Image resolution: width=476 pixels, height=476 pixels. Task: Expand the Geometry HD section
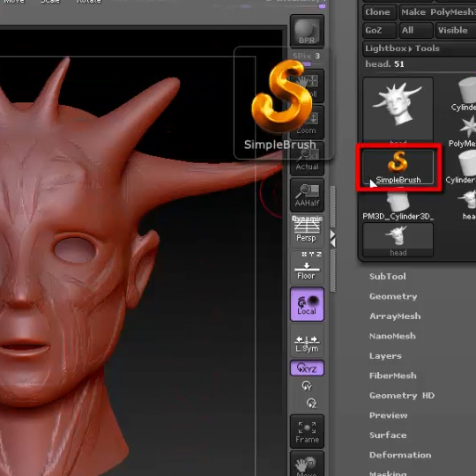pyautogui.click(x=402, y=396)
